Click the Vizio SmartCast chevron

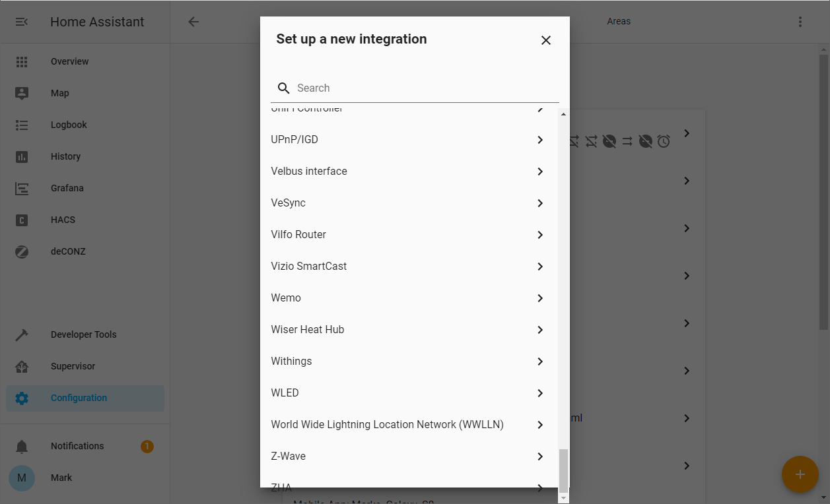[540, 267]
